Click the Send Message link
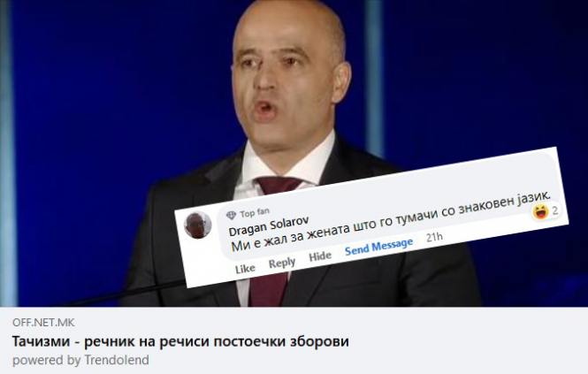Viewport: 588px width, 374px height. [378, 247]
